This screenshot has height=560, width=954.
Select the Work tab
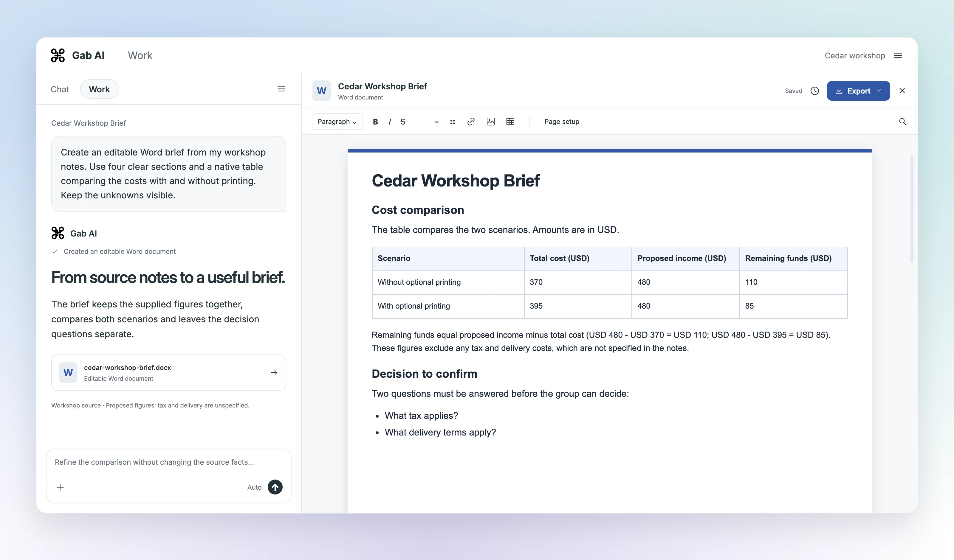pos(99,89)
